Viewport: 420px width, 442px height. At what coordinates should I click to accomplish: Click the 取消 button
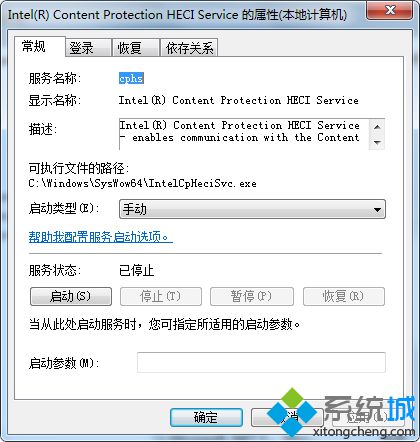coord(287,417)
